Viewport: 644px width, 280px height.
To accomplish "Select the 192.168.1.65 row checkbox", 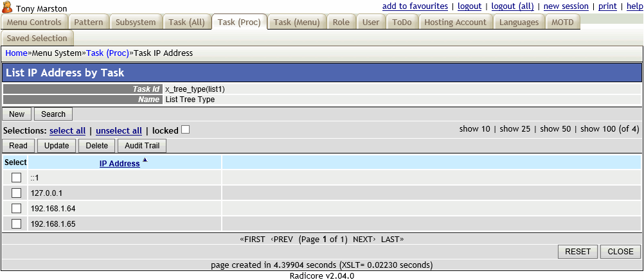I will click(x=17, y=223).
